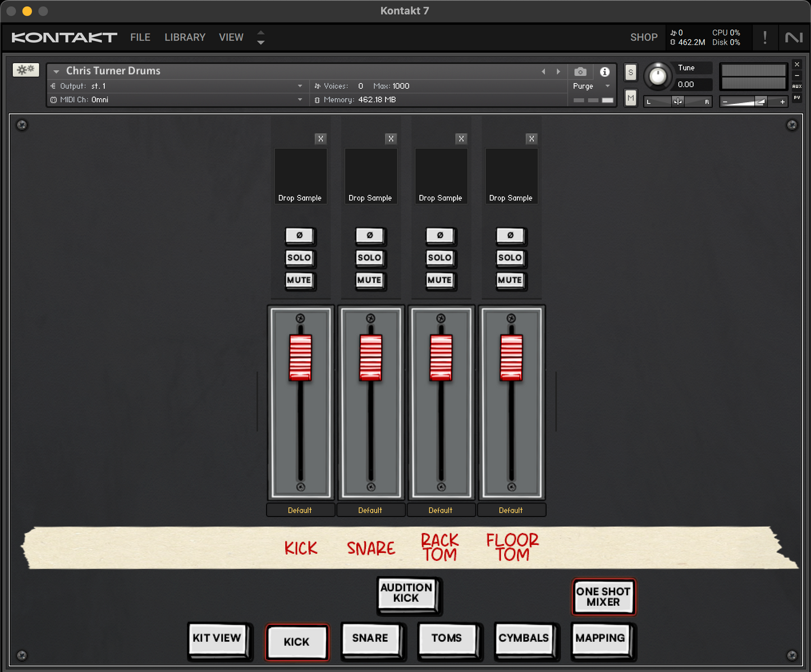This screenshot has width=811, height=672.
Task: Open the instrument edit gear icon
Action: (x=26, y=70)
